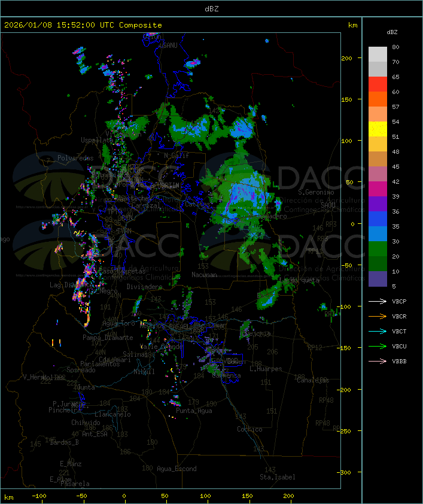The width and height of the screenshot is (423, 504).
Task: Click the Polvaredas location label
Action: tap(75, 158)
